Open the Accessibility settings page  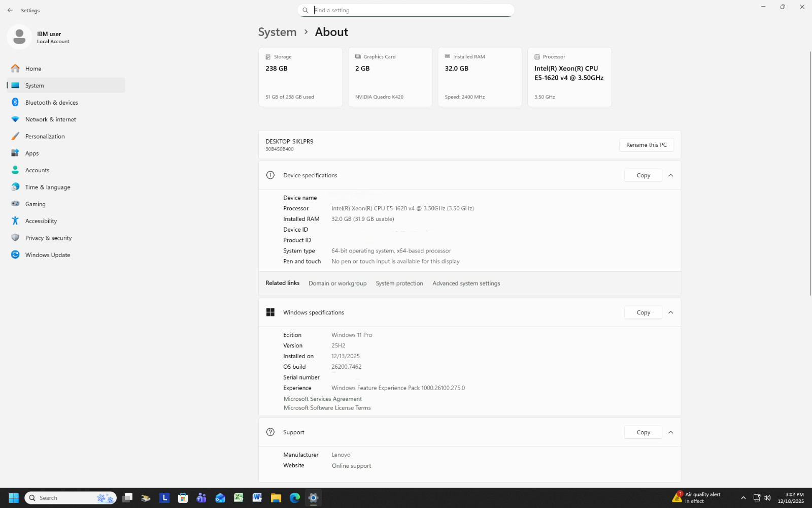[41, 221]
